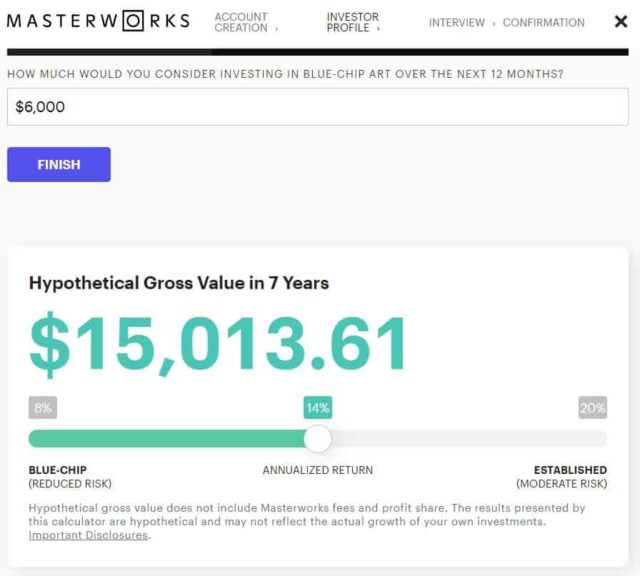Select the 20% return marker
Screen dimensions: 640x576
pos(593,407)
